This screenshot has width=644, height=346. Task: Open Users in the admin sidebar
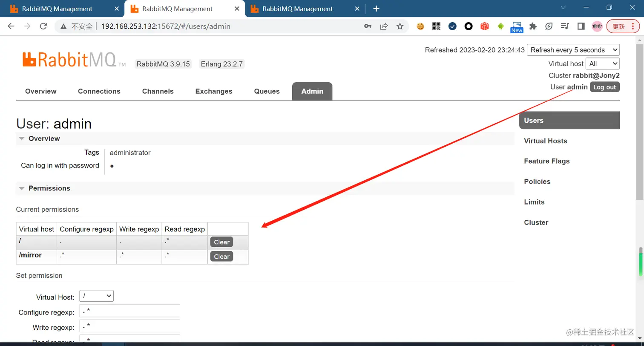coord(569,121)
